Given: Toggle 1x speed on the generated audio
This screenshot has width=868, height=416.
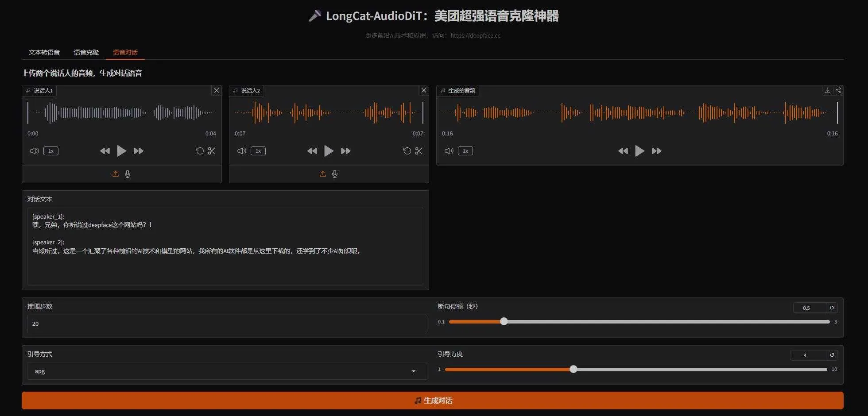Looking at the screenshot, I should click(465, 151).
